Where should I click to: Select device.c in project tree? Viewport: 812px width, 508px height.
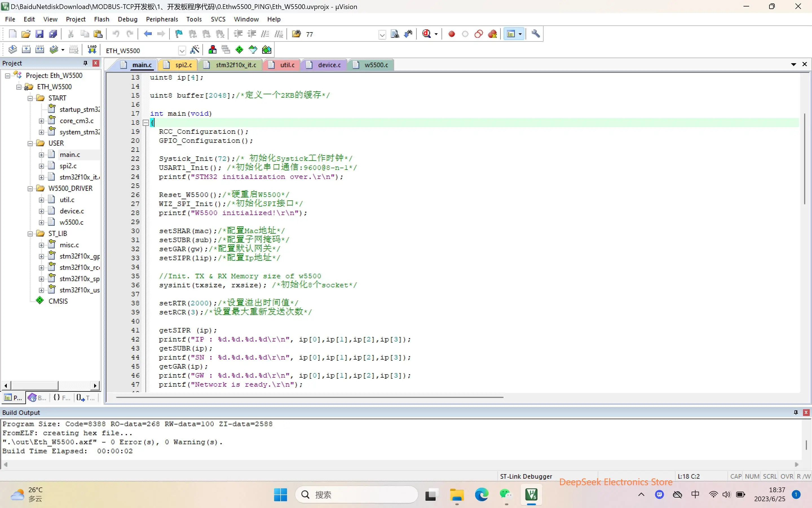tap(72, 211)
